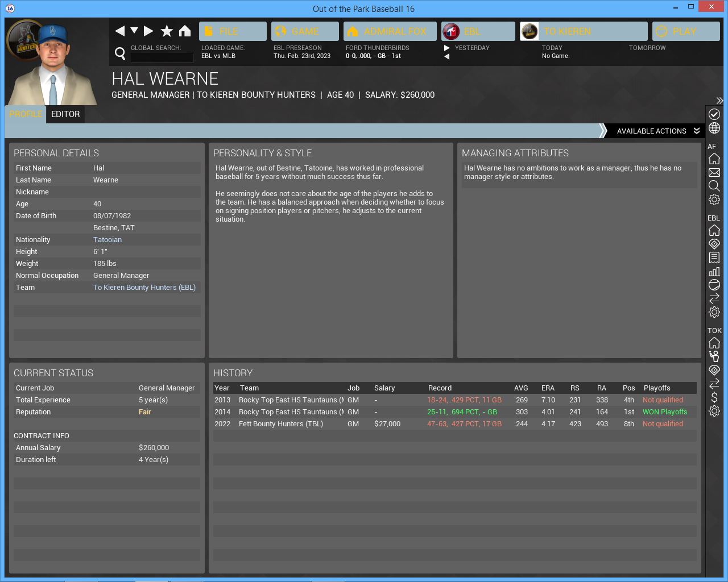Click the globe icon in the sidebar
This screenshot has height=582, width=728.
tap(714, 128)
